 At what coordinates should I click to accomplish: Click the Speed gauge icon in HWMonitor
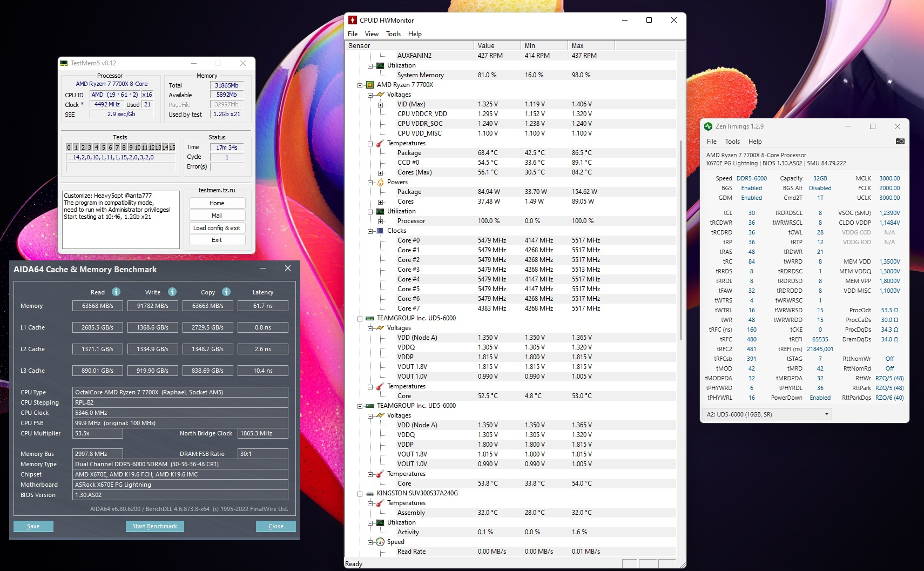[380, 542]
